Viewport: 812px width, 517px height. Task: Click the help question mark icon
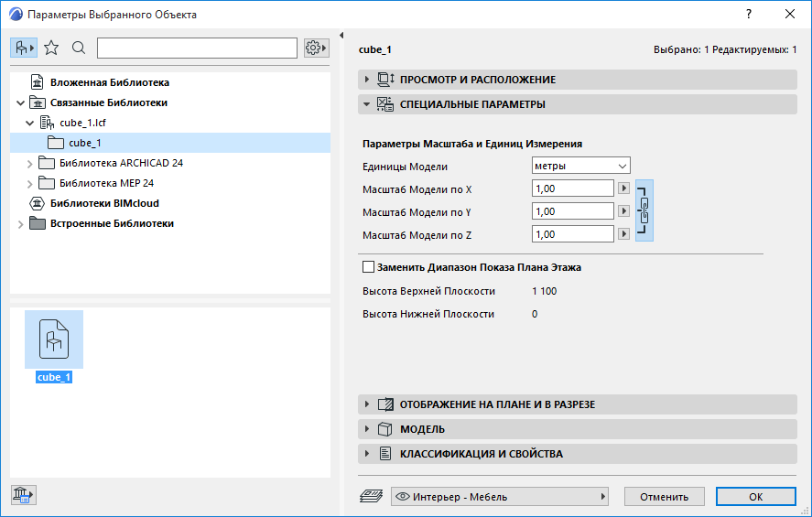(749, 15)
